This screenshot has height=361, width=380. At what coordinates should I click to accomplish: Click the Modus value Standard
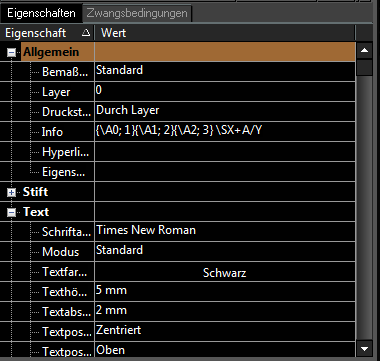[x=225, y=252]
